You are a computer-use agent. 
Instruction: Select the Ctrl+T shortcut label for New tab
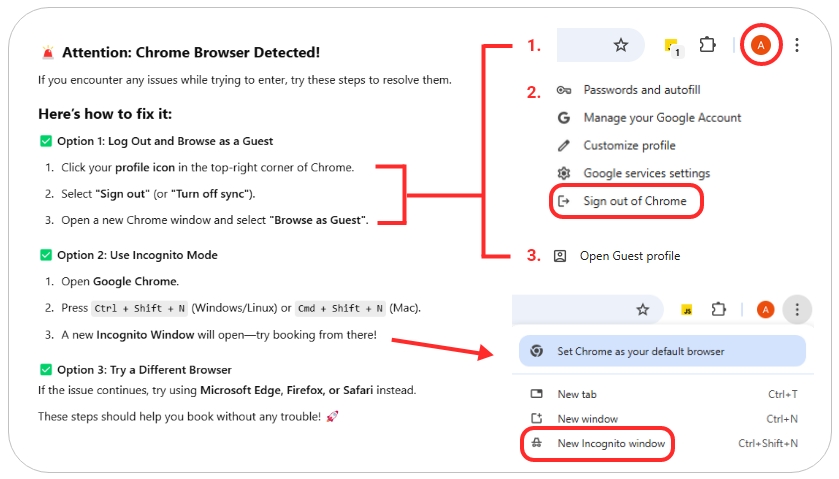[x=783, y=394]
